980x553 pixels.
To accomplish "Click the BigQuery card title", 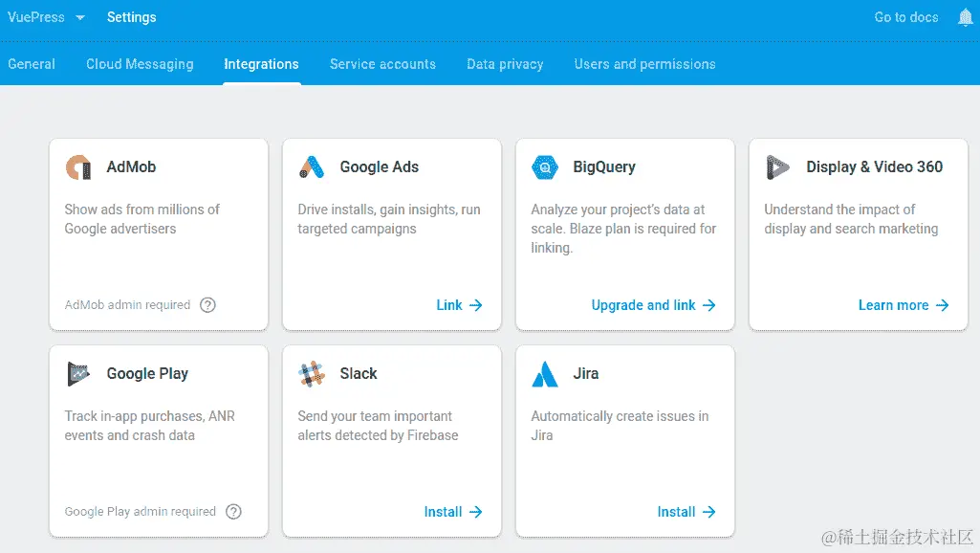I will point(604,167).
